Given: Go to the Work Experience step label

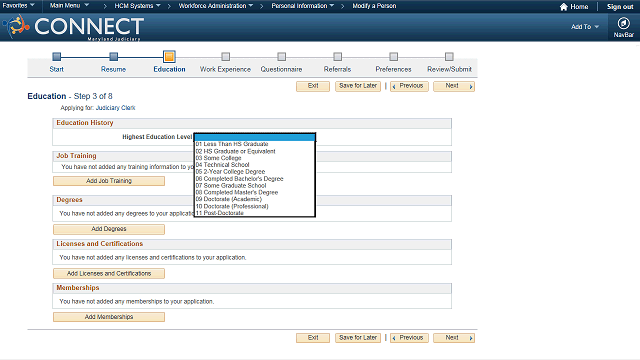Looking at the screenshot, I should [225, 69].
